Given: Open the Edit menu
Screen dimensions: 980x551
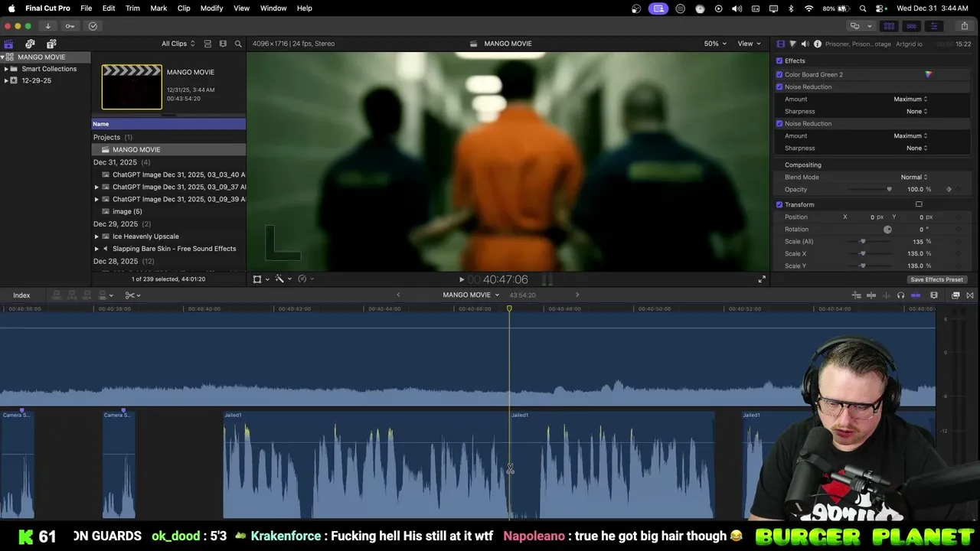Looking at the screenshot, I should (109, 8).
